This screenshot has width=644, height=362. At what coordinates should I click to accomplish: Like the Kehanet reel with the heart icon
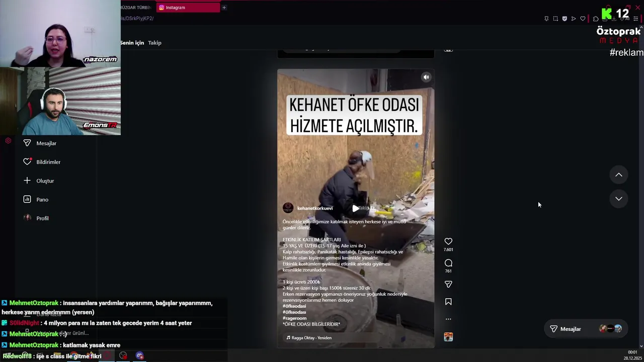pos(448,241)
